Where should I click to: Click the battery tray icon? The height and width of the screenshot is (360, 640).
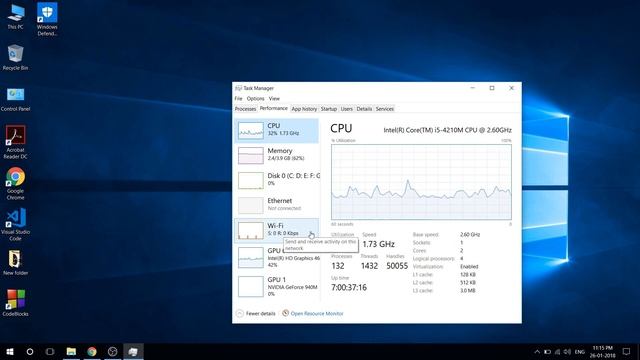(x=547, y=352)
